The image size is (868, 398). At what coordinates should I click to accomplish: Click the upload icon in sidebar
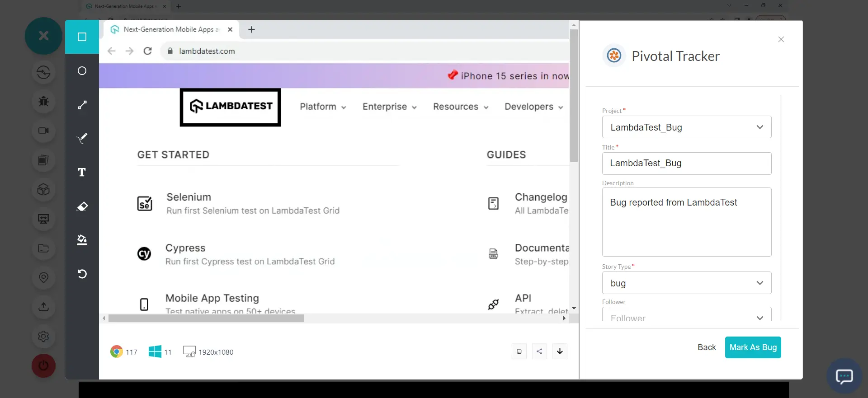coord(43,307)
